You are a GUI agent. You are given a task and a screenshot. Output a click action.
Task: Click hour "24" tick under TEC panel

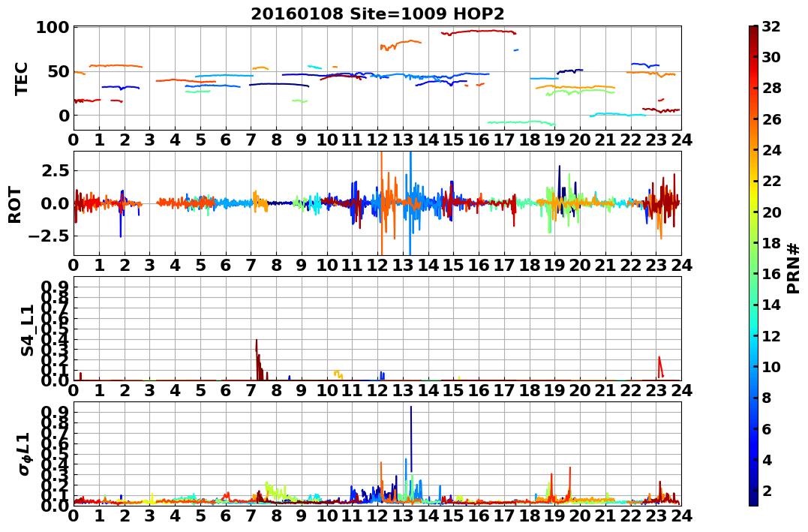[681, 140]
